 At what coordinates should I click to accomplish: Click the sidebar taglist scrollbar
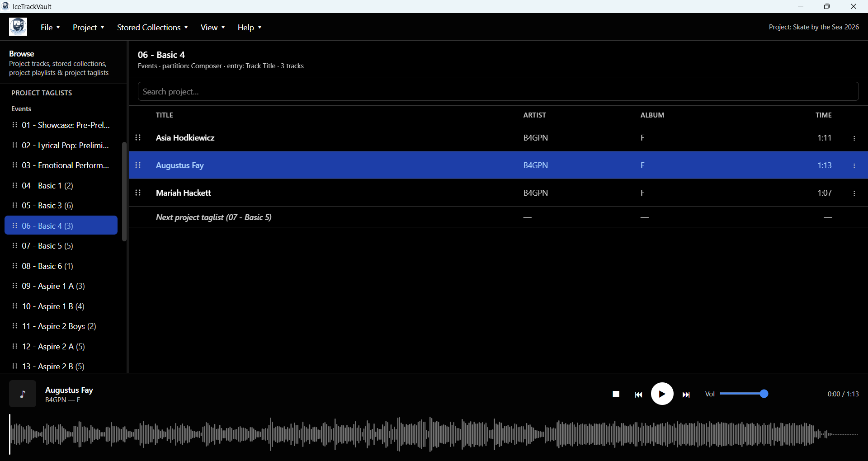point(124,192)
